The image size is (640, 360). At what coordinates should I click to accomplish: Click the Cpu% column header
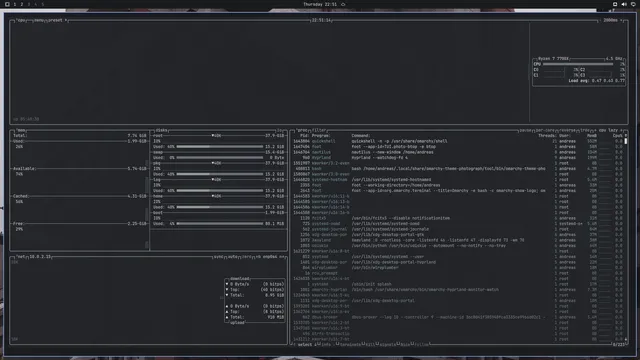(x=618, y=136)
